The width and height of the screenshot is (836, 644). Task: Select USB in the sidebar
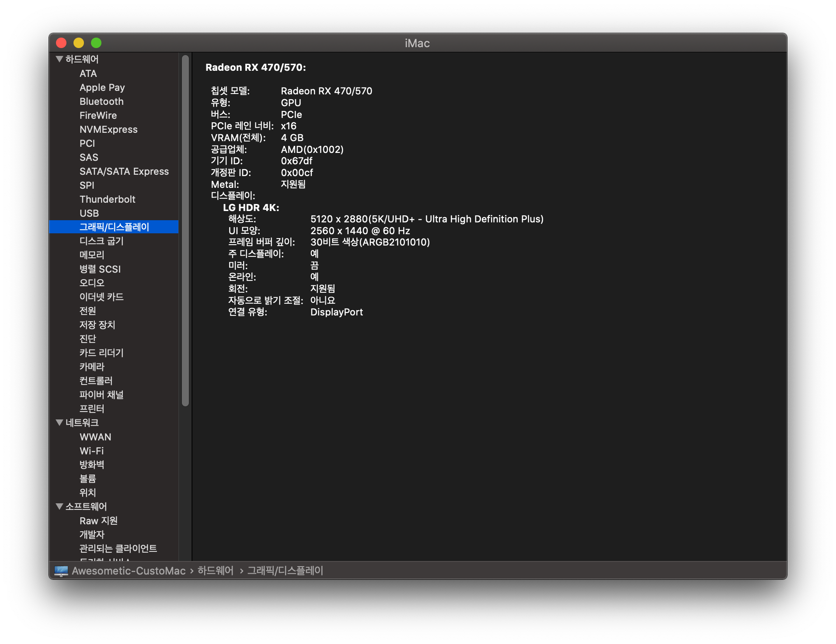coord(89,213)
